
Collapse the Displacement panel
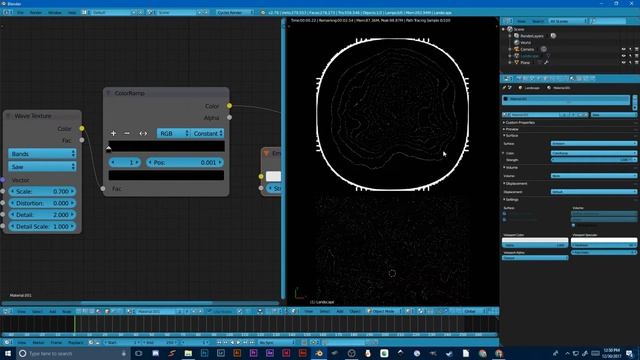(515, 184)
